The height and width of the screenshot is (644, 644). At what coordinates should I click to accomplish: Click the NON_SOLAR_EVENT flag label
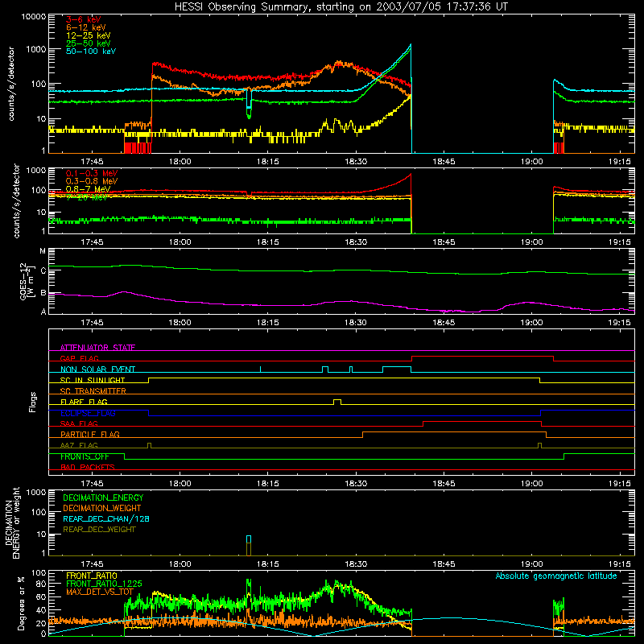(97, 369)
